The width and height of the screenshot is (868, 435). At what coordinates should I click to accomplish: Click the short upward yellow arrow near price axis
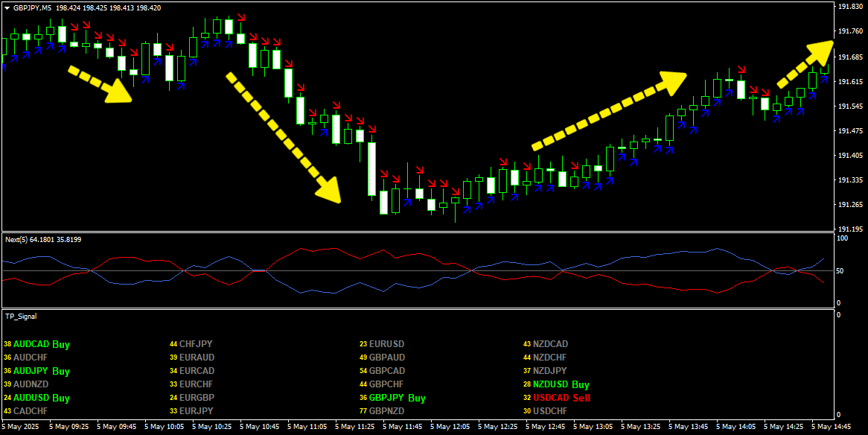pos(805,63)
